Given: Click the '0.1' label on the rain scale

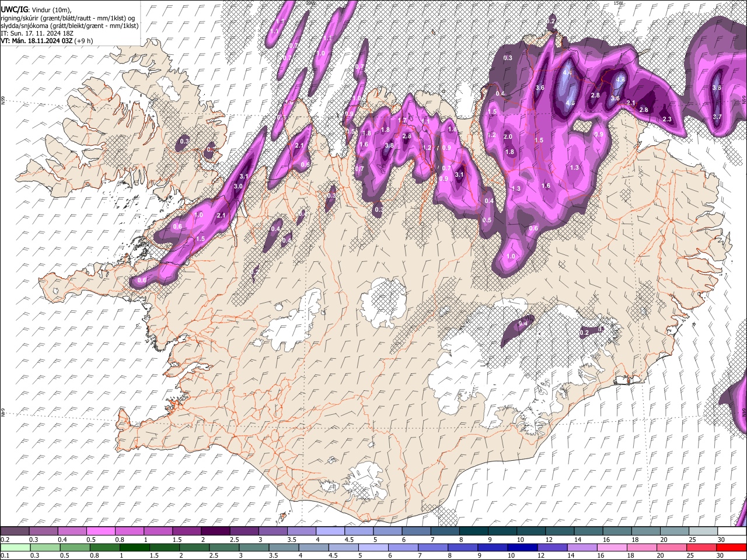Looking at the screenshot, I should coord(5,555).
